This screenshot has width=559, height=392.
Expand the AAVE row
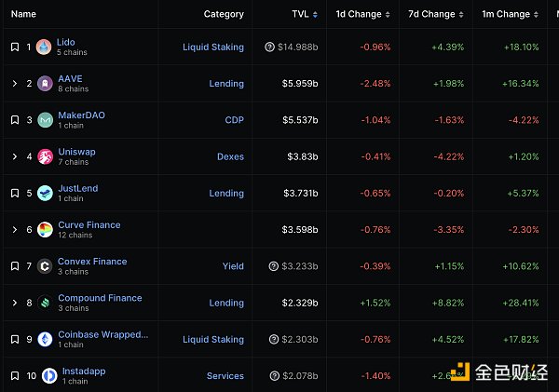(x=15, y=84)
